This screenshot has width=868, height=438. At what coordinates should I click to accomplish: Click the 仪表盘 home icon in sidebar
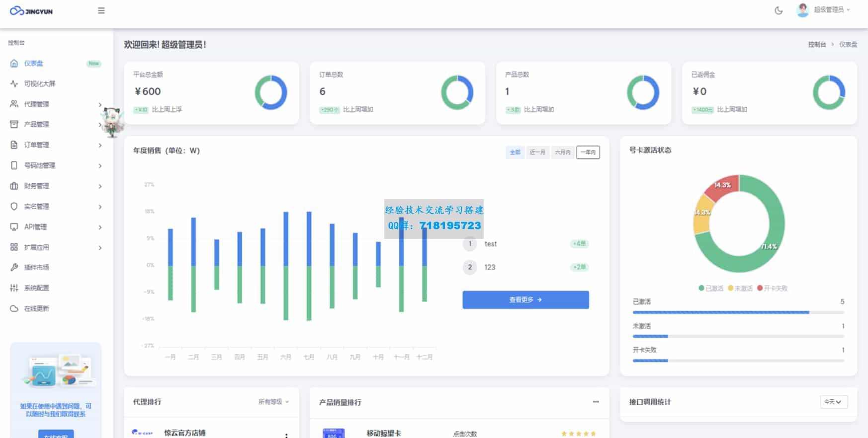pos(14,64)
